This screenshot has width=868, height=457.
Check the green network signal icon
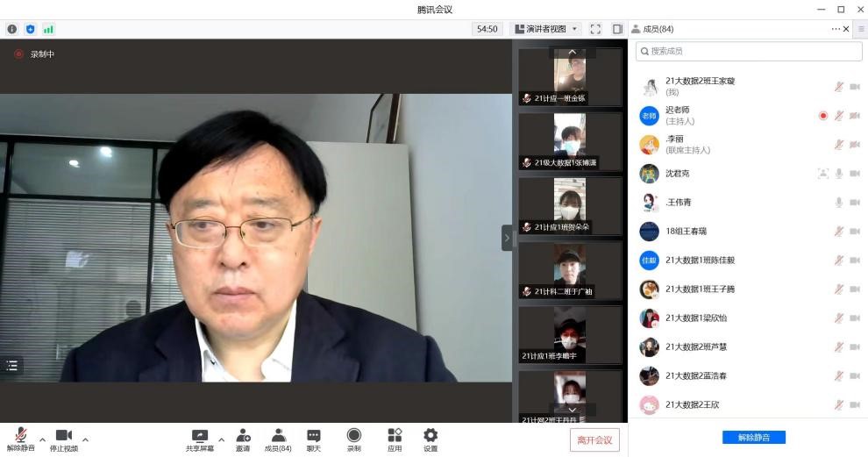[48, 29]
